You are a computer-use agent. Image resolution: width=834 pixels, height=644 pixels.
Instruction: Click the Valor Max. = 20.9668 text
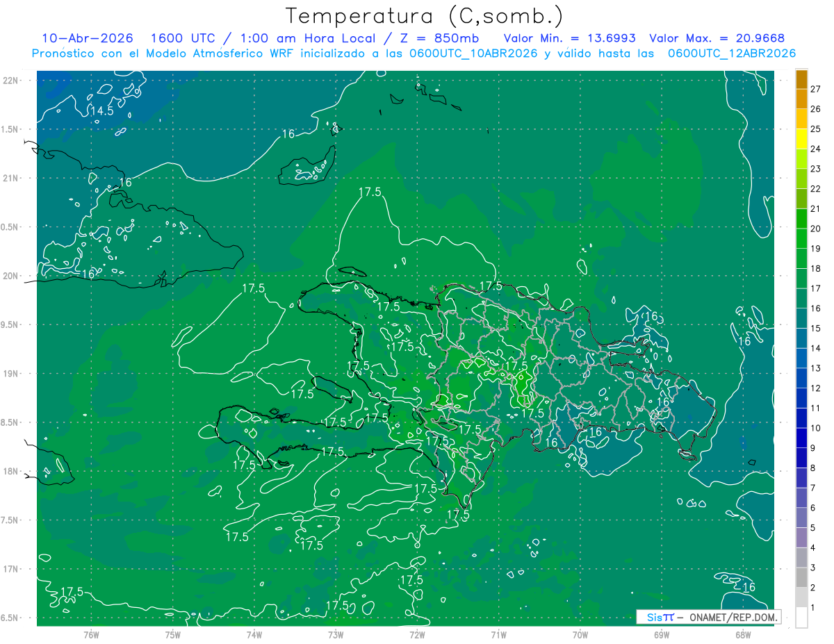point(717,38)
